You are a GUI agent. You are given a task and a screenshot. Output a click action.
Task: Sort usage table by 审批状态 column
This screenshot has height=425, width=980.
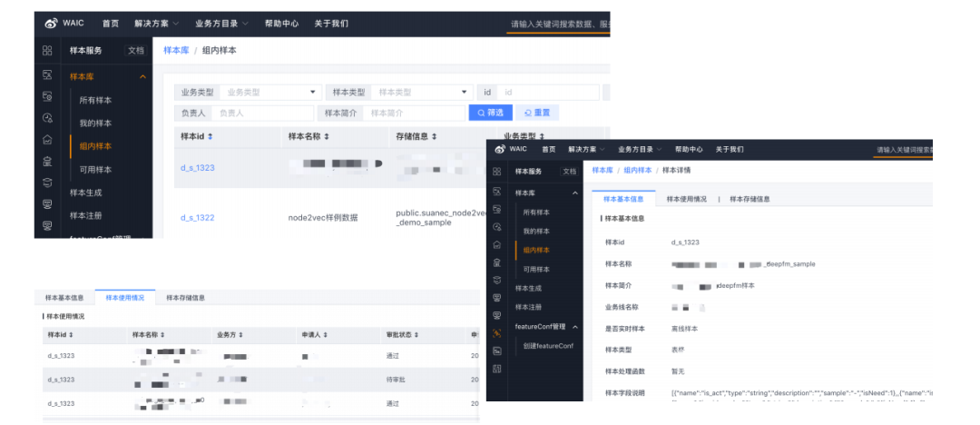[416, 335]
